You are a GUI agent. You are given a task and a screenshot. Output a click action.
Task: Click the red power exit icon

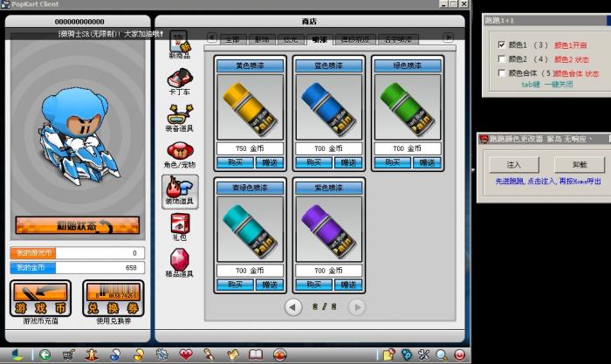459,354
